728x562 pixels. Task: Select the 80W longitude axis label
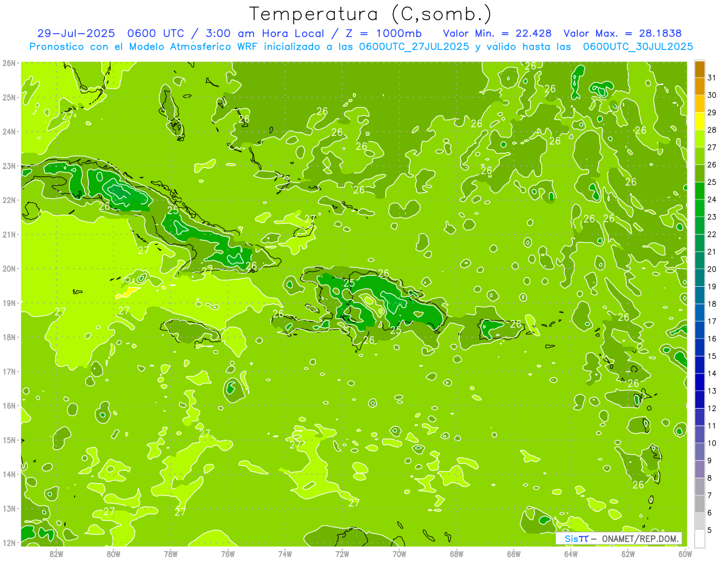[113, 553]
